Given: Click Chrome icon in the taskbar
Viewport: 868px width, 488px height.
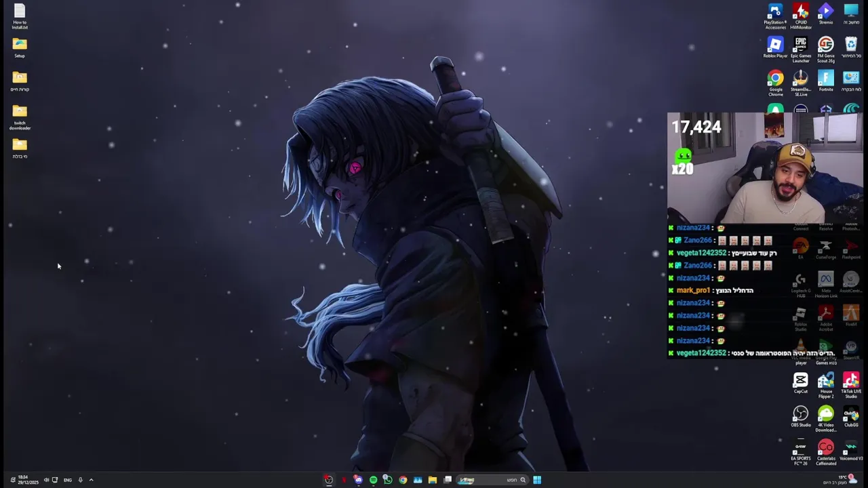Looking at the screenshot, I should click(x=403, y=480).
